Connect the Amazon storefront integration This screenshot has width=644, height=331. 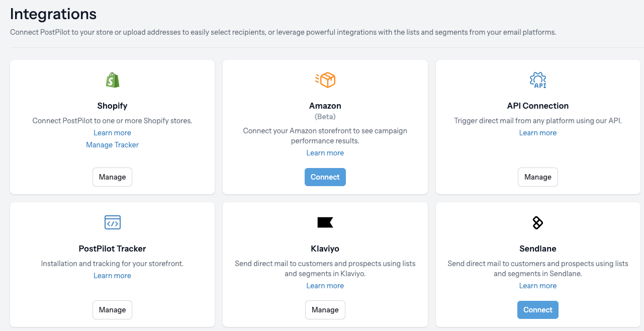click(x=325, y=177)
